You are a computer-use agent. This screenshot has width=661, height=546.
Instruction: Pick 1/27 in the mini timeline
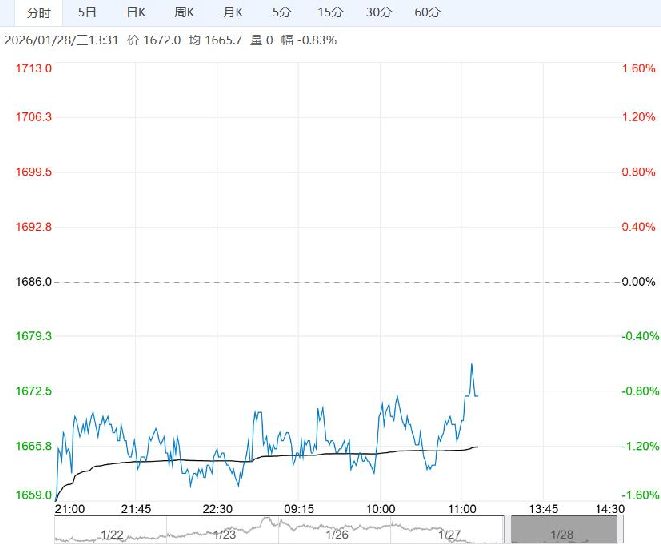click(x=451, y=535)
